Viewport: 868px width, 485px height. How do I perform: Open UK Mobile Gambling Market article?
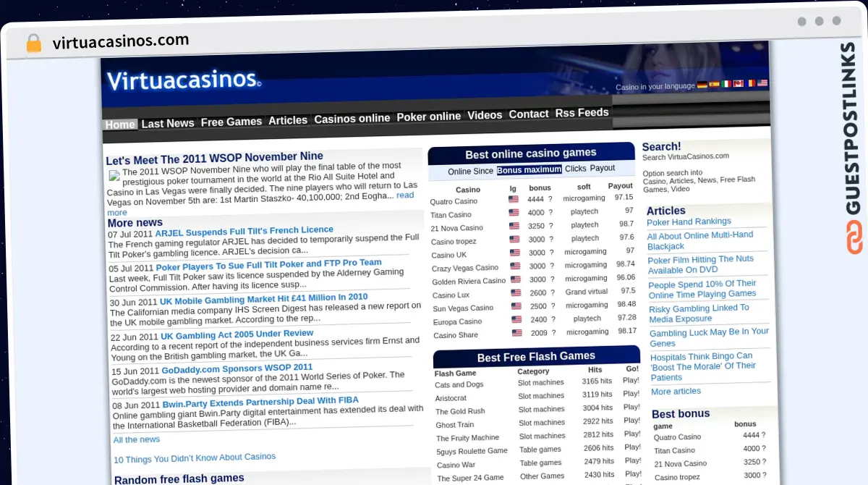coord(264,298)
